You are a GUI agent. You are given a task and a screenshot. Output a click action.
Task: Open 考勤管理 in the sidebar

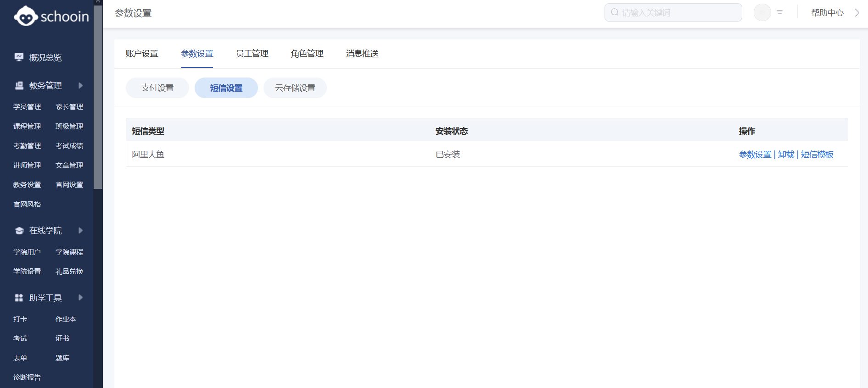click(27, 146)
